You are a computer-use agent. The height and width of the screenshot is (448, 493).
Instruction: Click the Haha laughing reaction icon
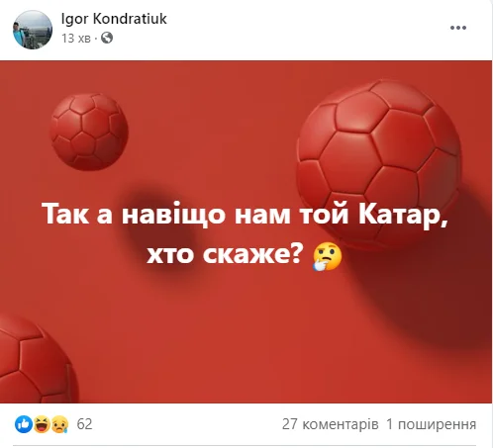click(x=42, y=424)
